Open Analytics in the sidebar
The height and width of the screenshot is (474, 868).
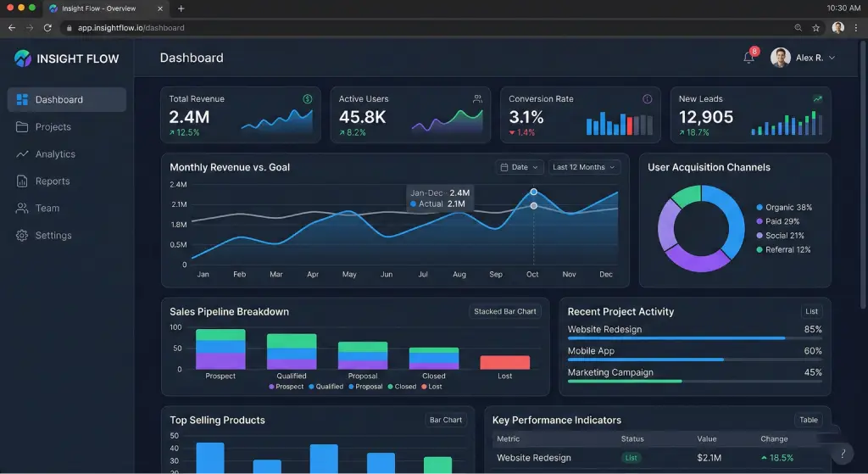(x=55, y=154)
